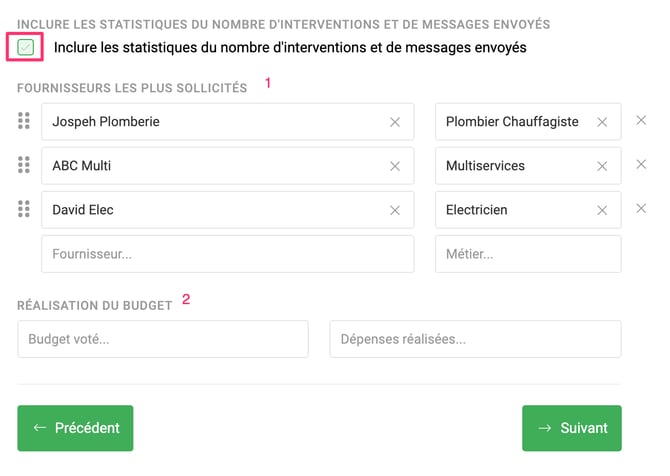Screen dimensions: 670x476
Task: Clear the Multiservices trade field
Action: click(x=602, y=166)
